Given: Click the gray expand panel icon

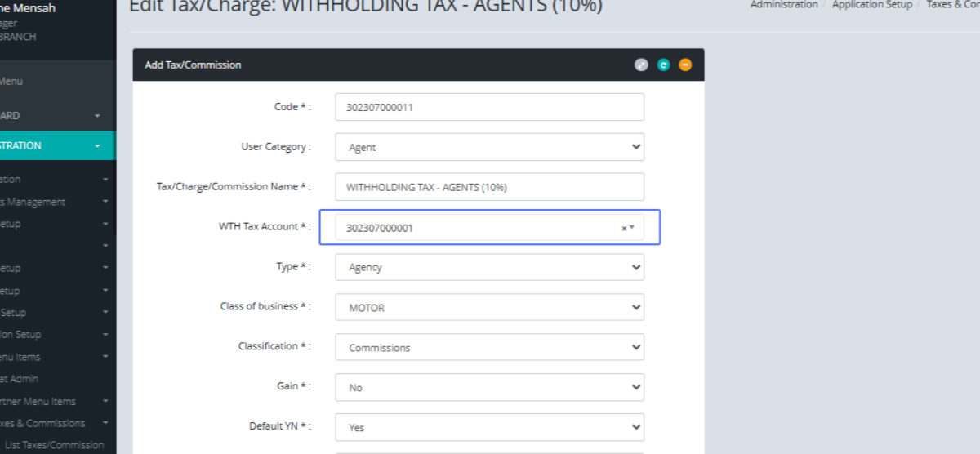Looking at the screenshot, I should [x=641, y=65].
